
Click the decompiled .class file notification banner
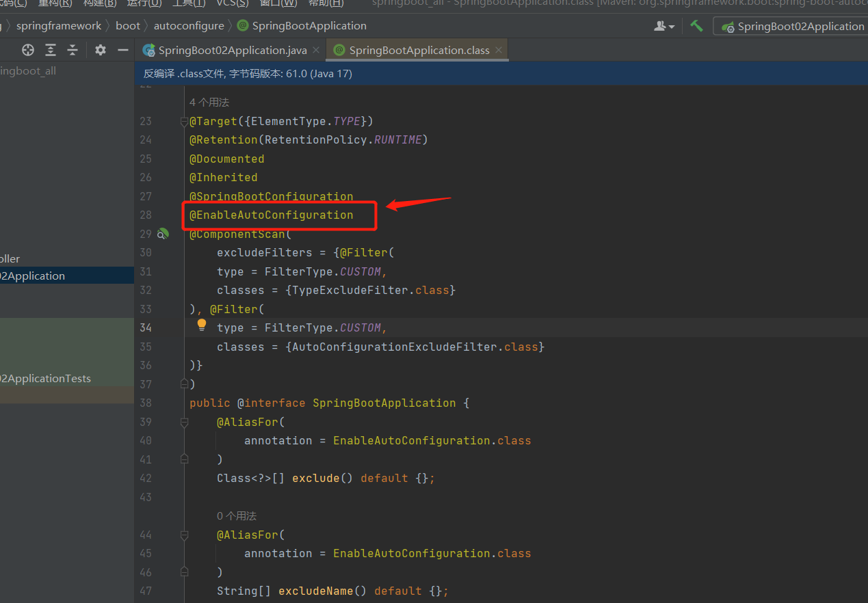click(x=501, y=73)
